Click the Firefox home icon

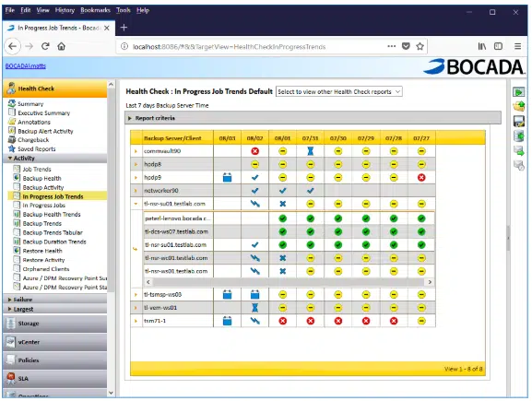click(61, 46)
